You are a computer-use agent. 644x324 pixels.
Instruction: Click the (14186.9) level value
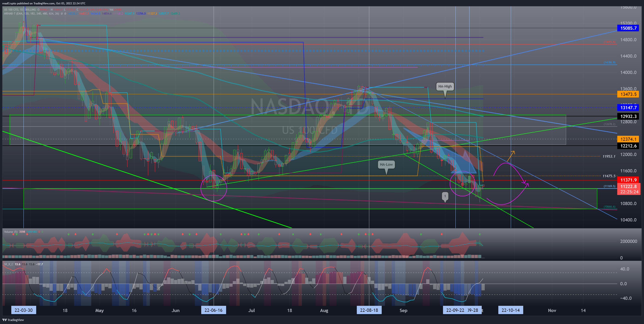[x=609, y=62]
